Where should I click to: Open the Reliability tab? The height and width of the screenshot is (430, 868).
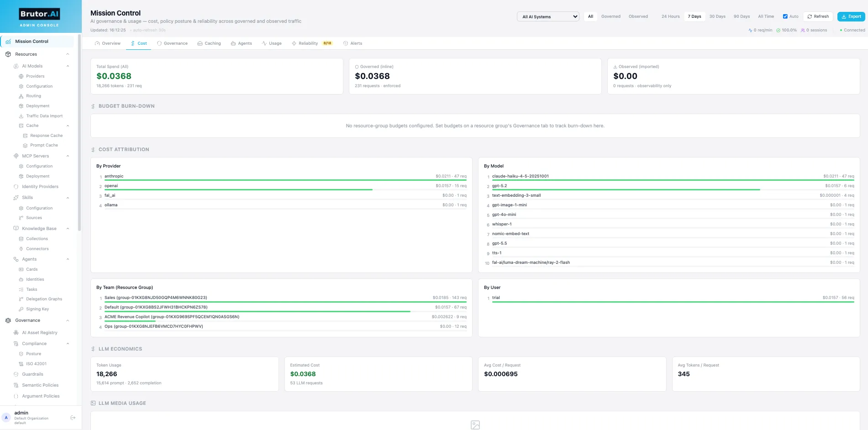(x=312, y=43)
